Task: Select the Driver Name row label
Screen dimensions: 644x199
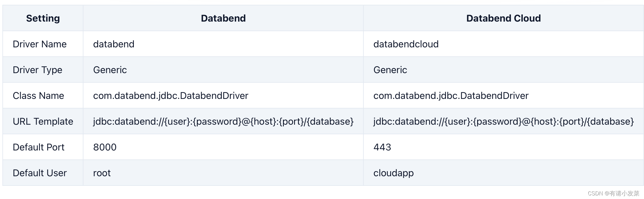Action: pyautogui.click(x=40, y=44)
